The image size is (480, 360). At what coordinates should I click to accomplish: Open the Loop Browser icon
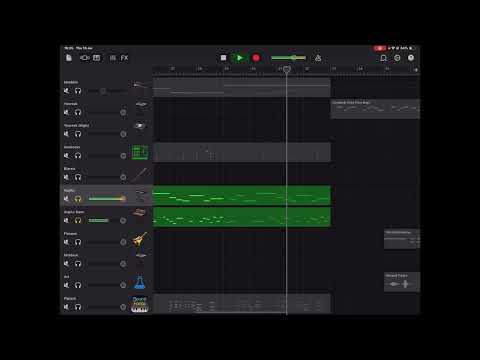point(383,58)
